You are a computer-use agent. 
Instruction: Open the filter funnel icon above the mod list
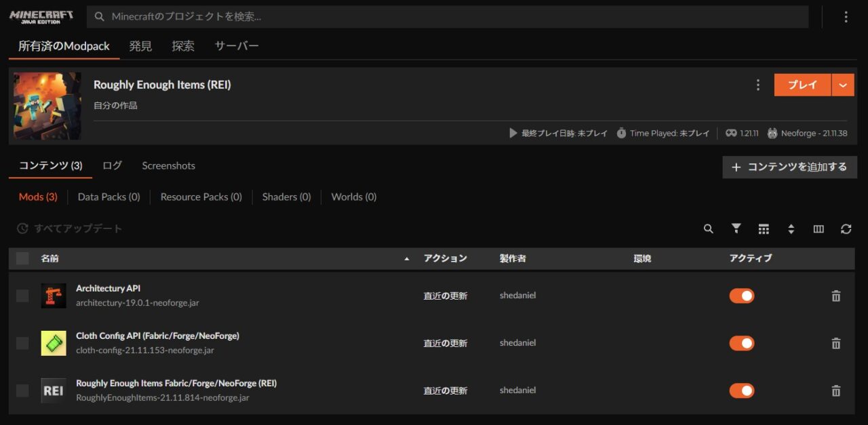[736, 229]
